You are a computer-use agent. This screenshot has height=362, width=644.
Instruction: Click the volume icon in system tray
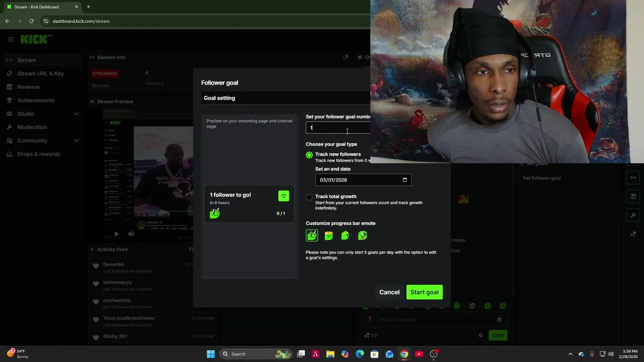[x=611, y=354]
